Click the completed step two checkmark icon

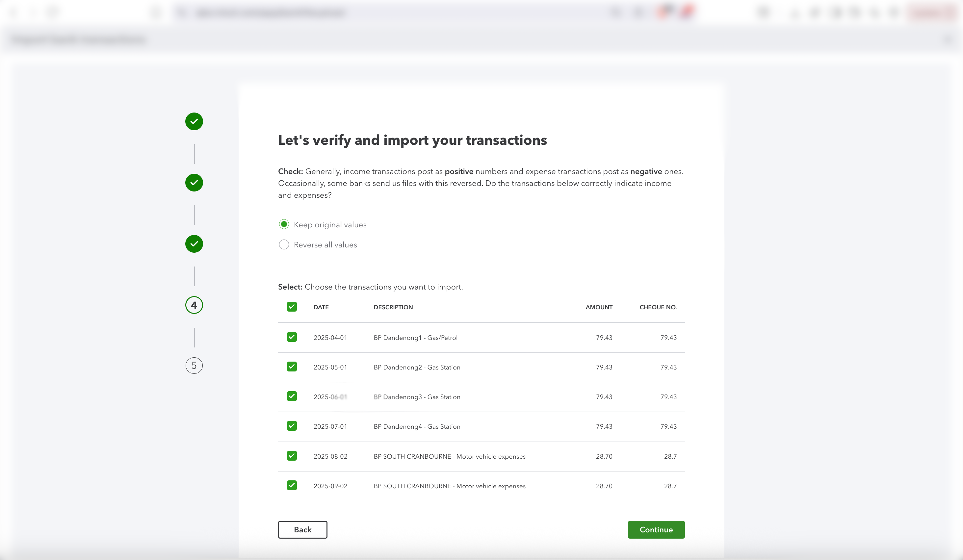point(194,183)
